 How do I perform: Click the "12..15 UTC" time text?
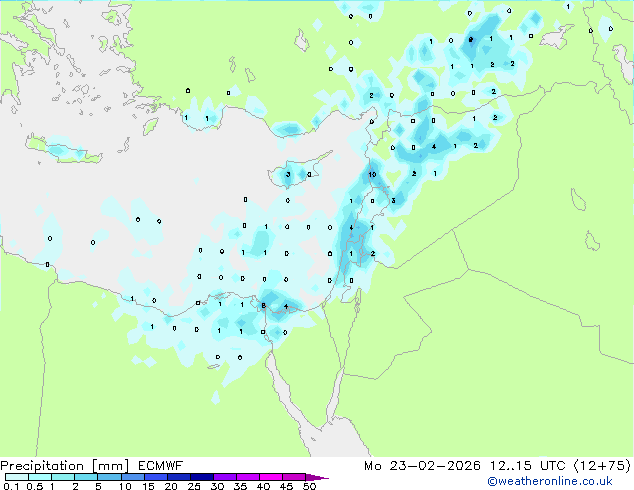[x=528, y=466]
